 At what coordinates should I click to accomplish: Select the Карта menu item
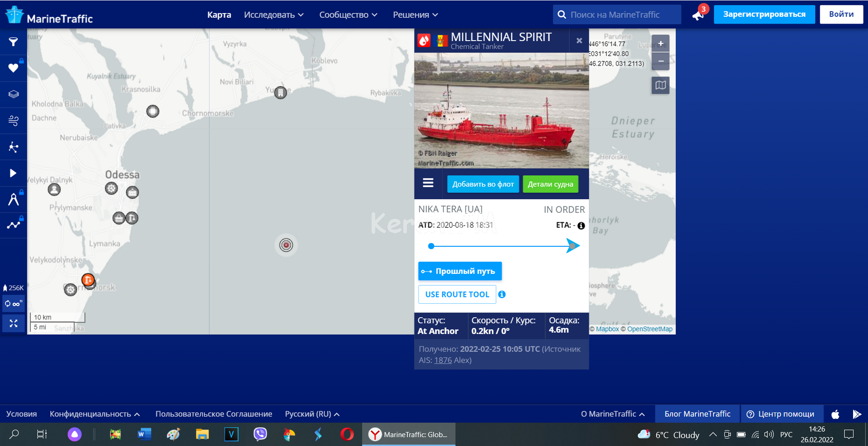click(x=219, y=15)
